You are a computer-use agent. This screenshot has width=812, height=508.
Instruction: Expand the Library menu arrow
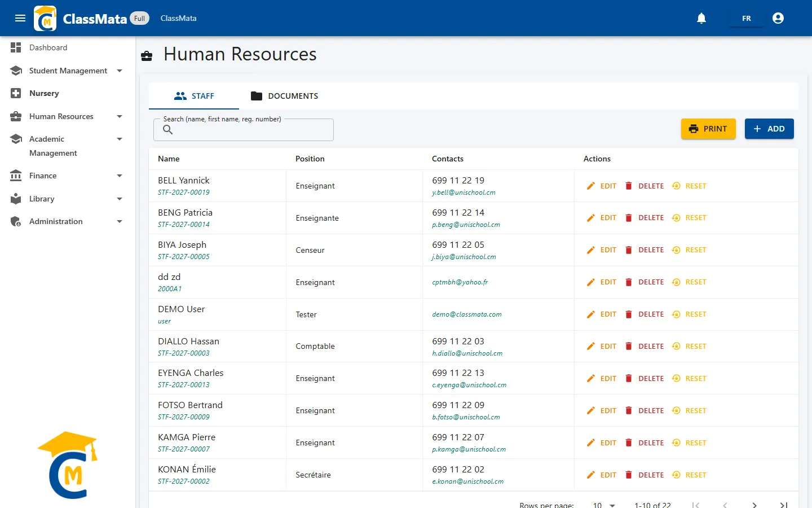pyautogui.click(x=120, y=199)
